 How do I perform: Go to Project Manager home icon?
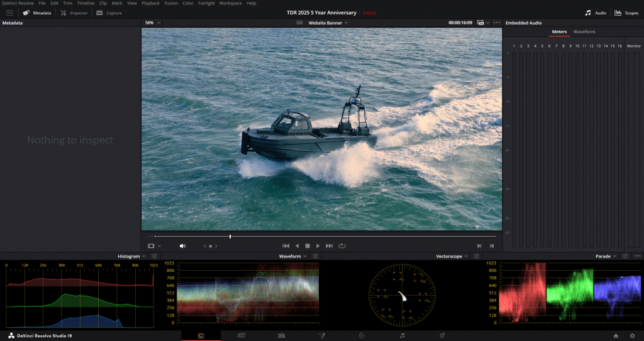pos(616,336)
